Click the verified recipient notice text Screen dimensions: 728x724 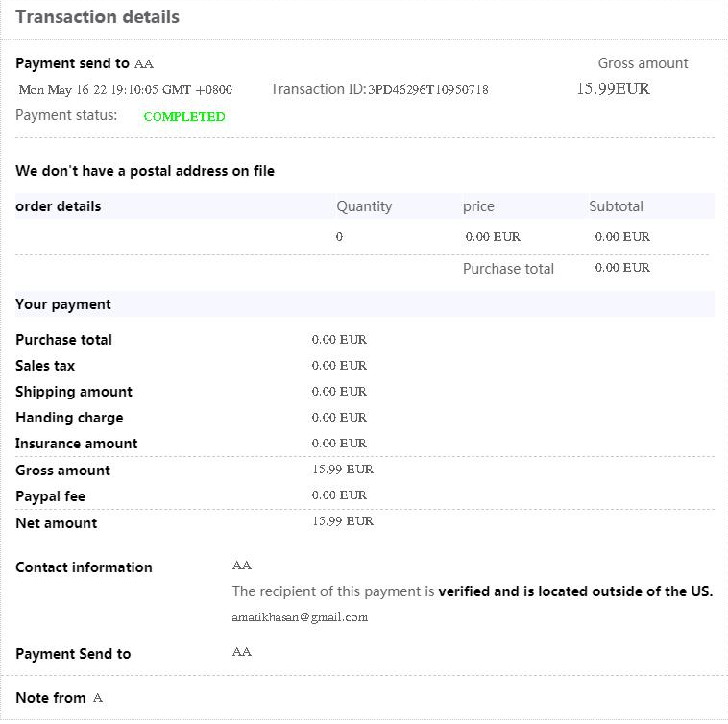point(473,591)
